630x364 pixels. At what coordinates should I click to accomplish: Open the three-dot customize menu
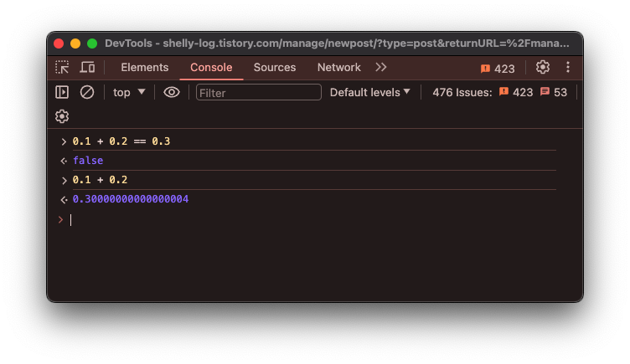coord(568,67)
